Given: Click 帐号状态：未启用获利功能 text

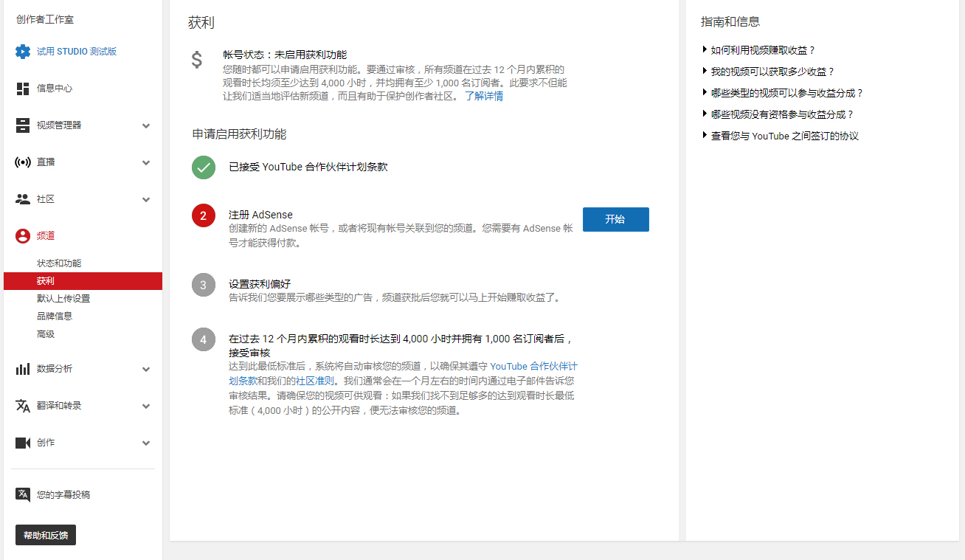Looking at the screenshot, I should pyautogui.click(x=285, y=55).
